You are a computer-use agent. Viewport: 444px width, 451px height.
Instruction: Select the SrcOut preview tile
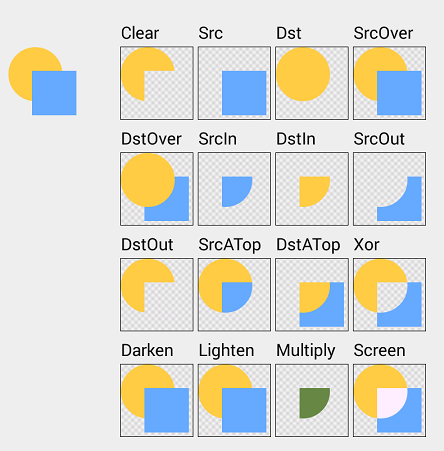389,189
